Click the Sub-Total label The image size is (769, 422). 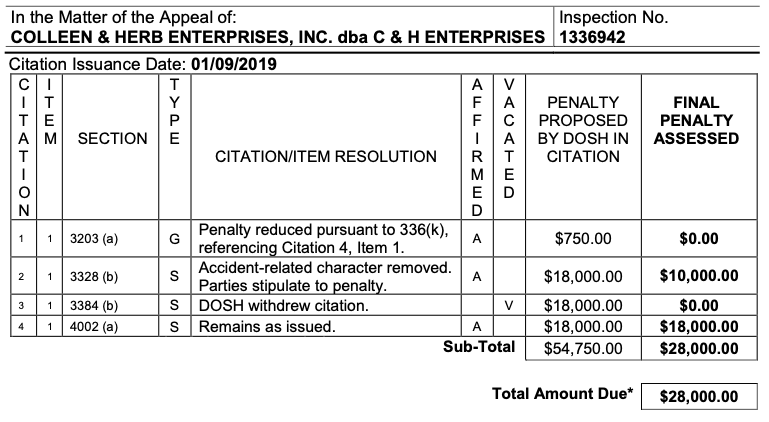click(480, 348)
